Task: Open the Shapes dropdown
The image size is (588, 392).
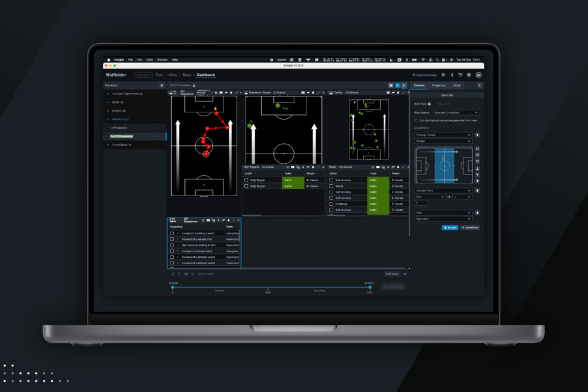Action: click(x=443, y=140)
